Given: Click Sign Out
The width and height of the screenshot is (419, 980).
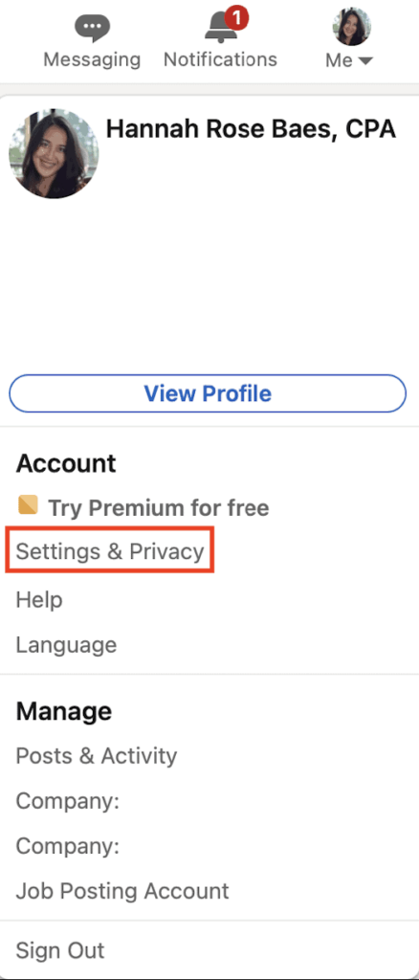Looking at the screenshot, I should 60,950.
